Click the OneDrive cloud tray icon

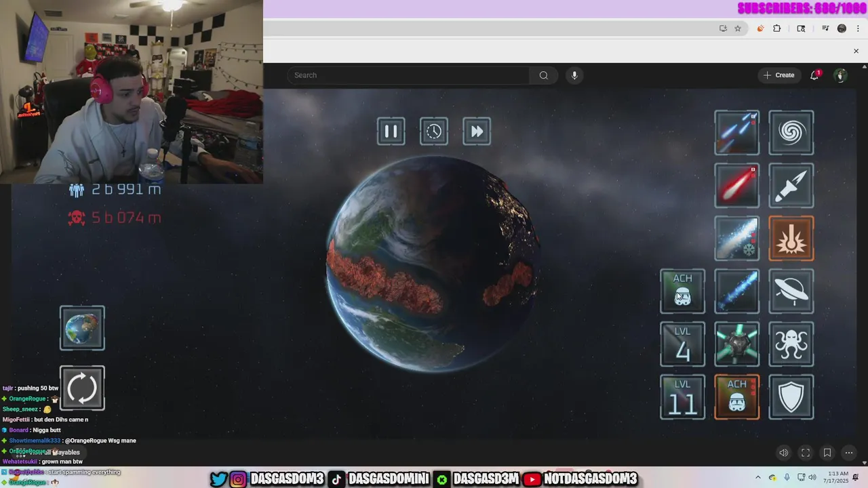(774, 478)
